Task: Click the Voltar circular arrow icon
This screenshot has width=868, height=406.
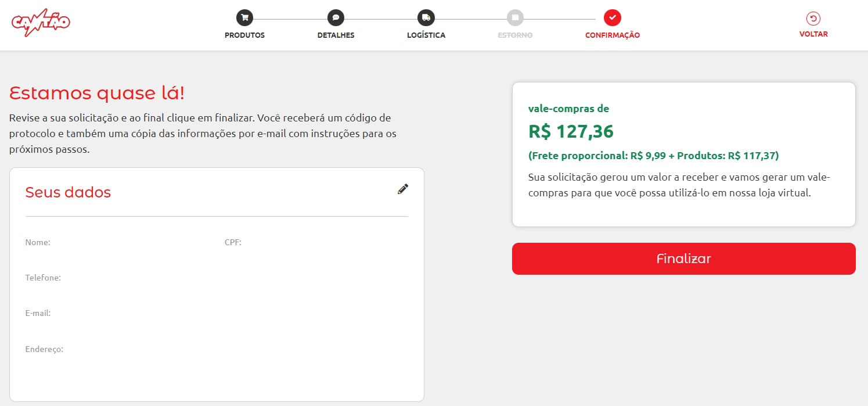Action: tap(813, 19)
